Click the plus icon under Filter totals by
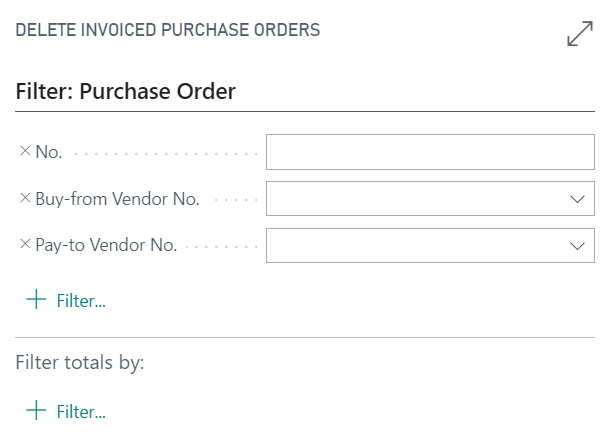This screenshot has width=615, height=443. point(36,410)
